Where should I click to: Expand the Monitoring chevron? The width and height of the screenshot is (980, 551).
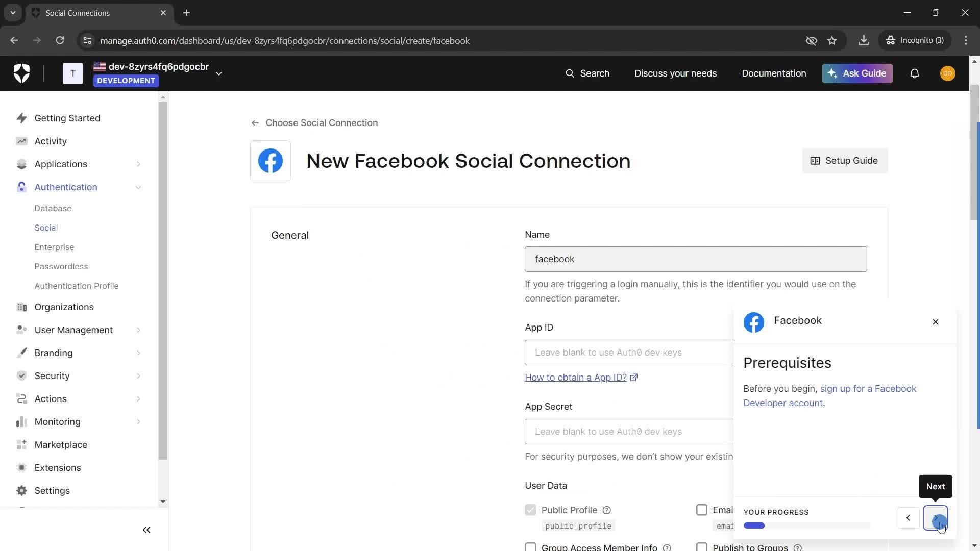(x=138, y=422)
